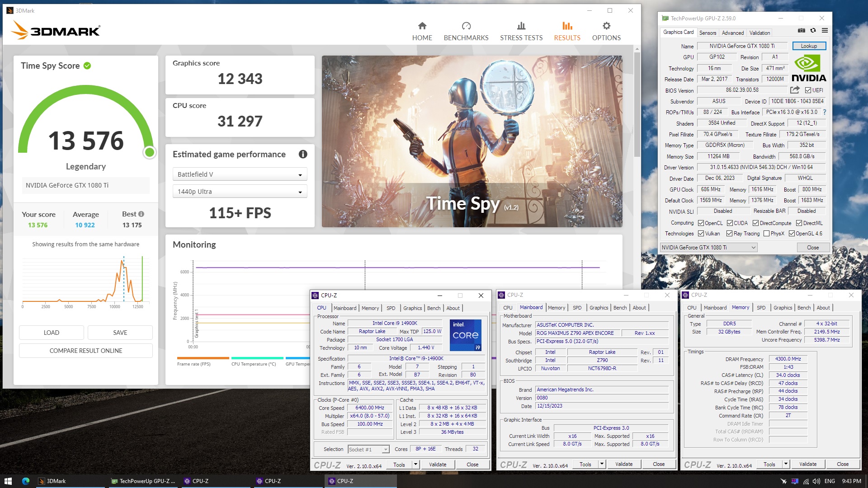Toggle the Vulkan checkbox in GPU-Z
Screen dimensions: 868x488
click(x=701, y=234)
